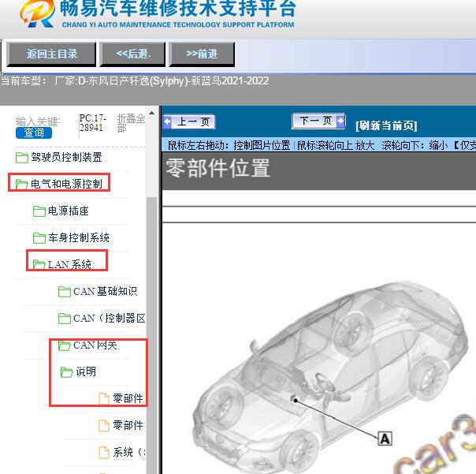Open the next page with 下一页

[x=318, y=121]
